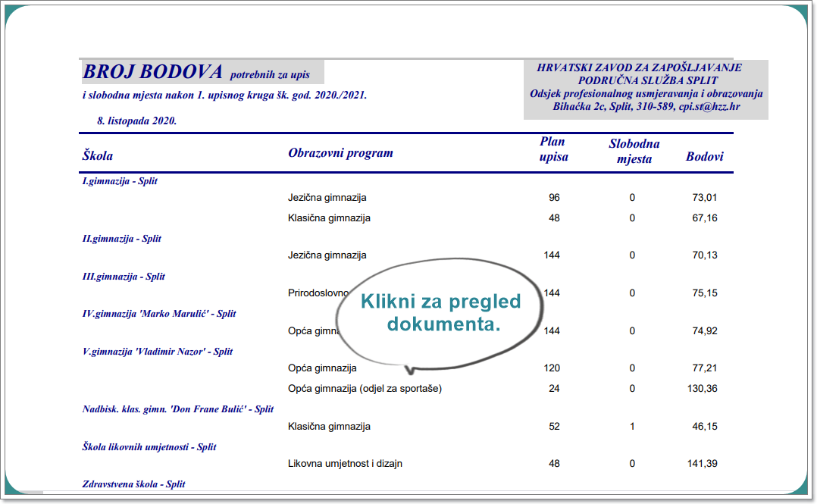Image resolution: width=817 pixels, height=504 pixels.
Task: Select "V.gimnazija 'Vladimir Nazor' - Split" heading
Action: click(x=158, y=352)
